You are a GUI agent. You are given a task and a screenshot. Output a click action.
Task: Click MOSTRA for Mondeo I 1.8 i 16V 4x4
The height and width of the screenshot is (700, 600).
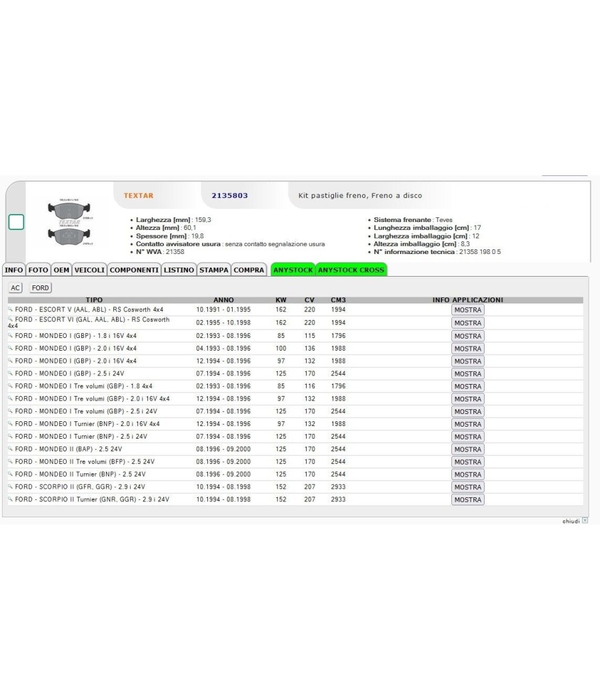(467, 336)
